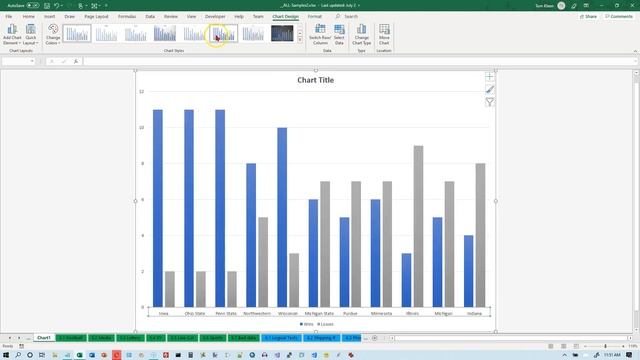This screenshot has width=640, height=360.
Task: Switch to the Page Layout tab
Action: [96, 16]
